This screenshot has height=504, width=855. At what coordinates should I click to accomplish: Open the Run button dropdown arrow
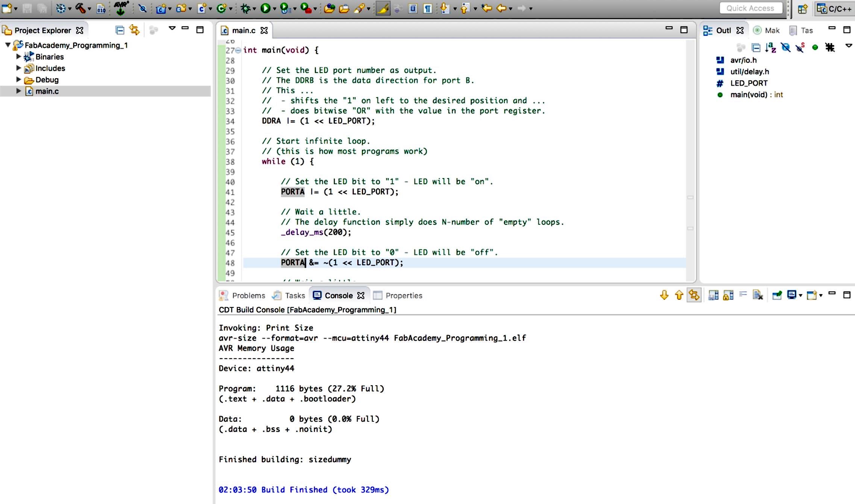(275, 9)
